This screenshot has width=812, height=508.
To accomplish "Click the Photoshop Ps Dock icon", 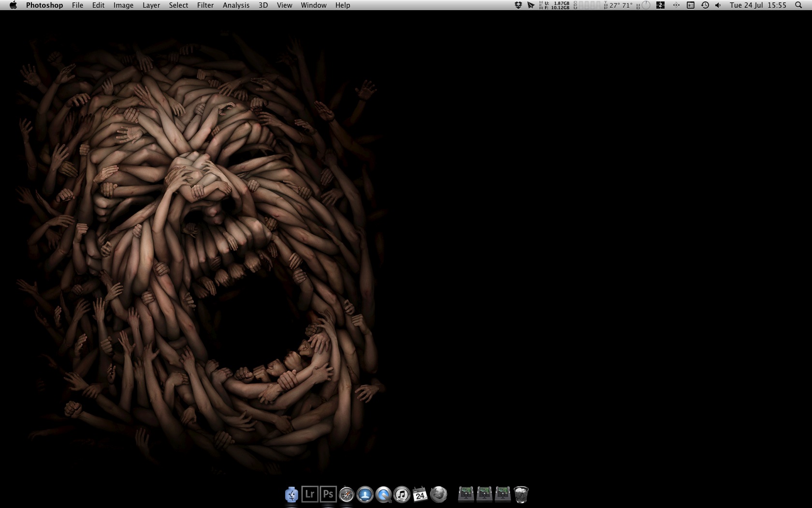I will click(328, 494).
